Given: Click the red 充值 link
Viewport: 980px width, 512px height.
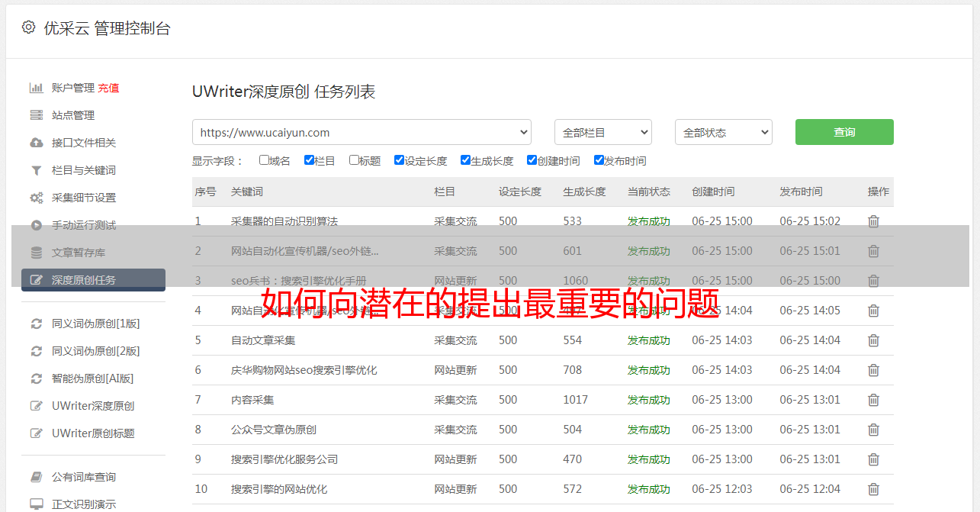Looking at the screenshot, I should pyautogui.click(x=108, y=88).
